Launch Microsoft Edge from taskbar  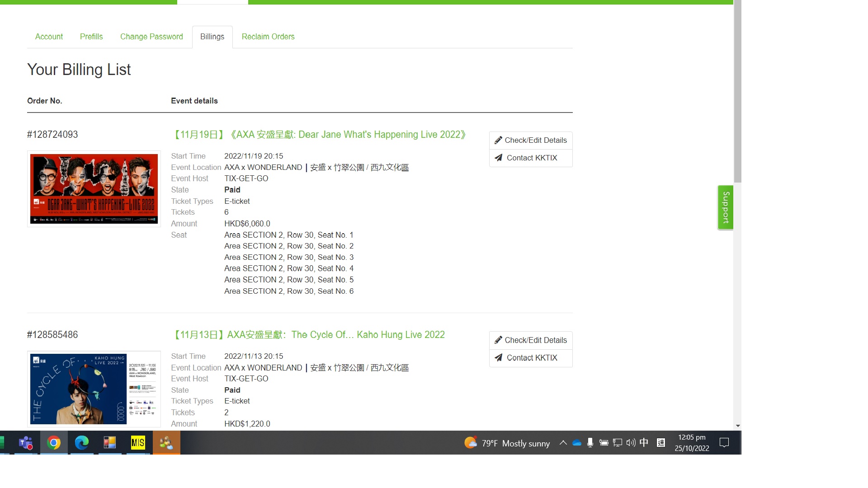(82, 443)
